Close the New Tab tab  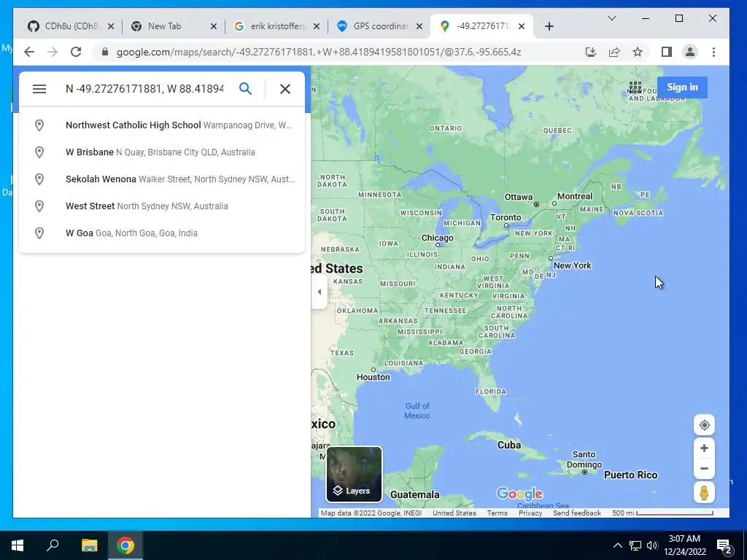click(214, 26)
